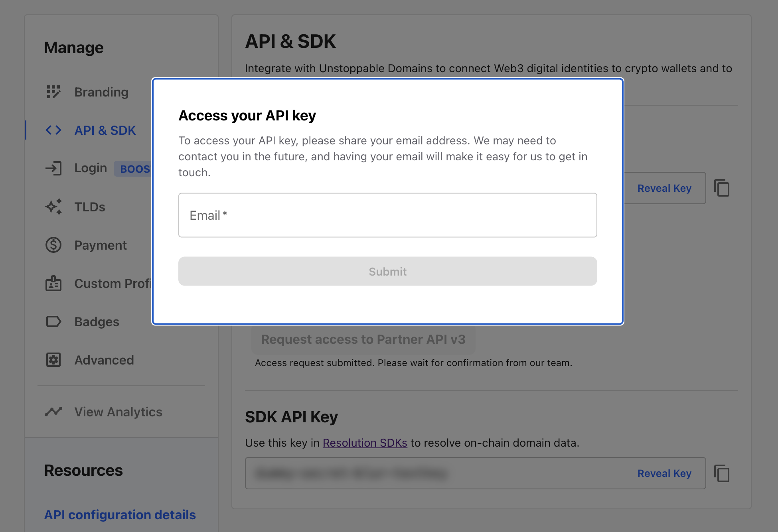
Task: Click the Badges label icon
Action: point(53,321)
